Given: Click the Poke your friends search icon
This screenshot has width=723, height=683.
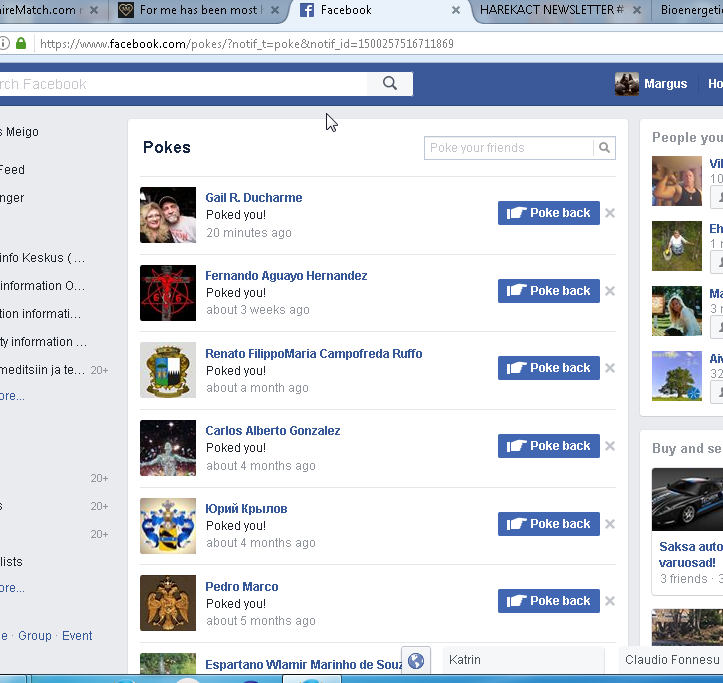Looking at the screenshot, I should pos(604,148).
